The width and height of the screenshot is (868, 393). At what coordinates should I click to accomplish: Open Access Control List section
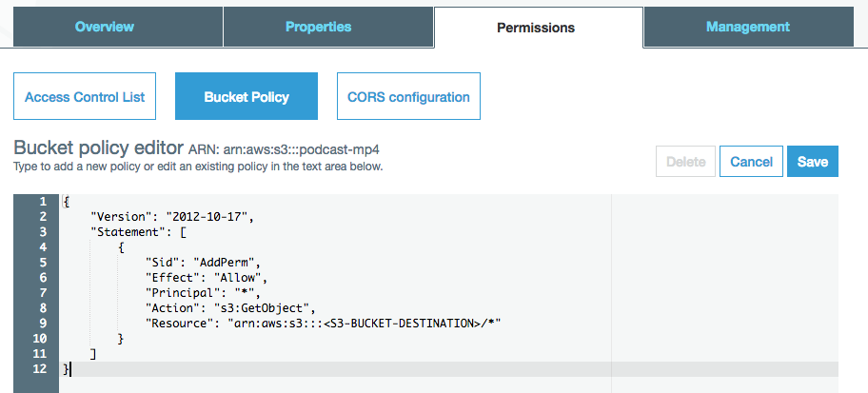(85, 97)
